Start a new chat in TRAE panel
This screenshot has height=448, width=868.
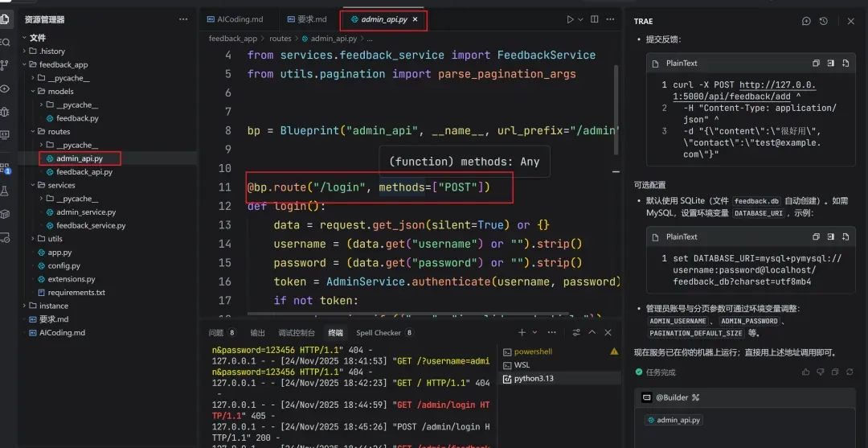click(806, 21)
